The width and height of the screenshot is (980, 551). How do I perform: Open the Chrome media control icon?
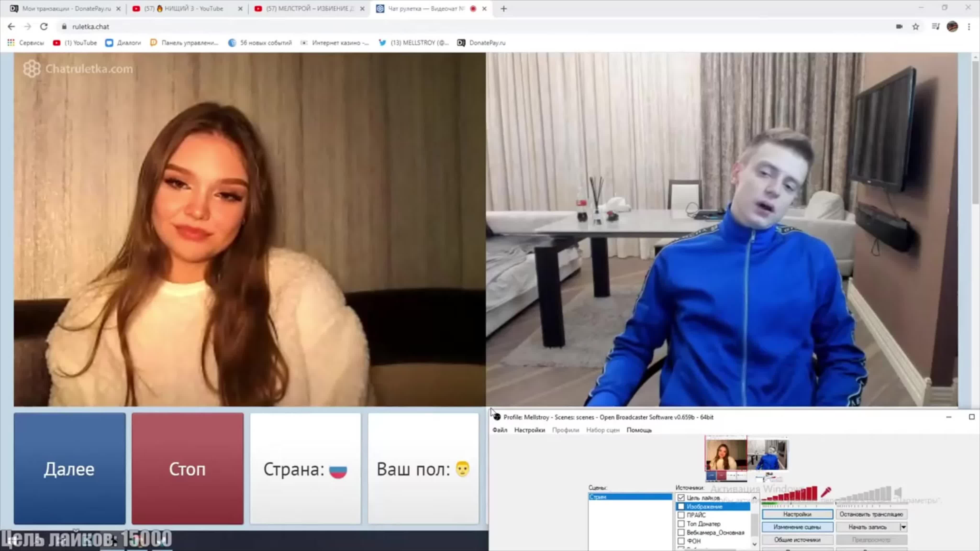(x=935, y=27)
